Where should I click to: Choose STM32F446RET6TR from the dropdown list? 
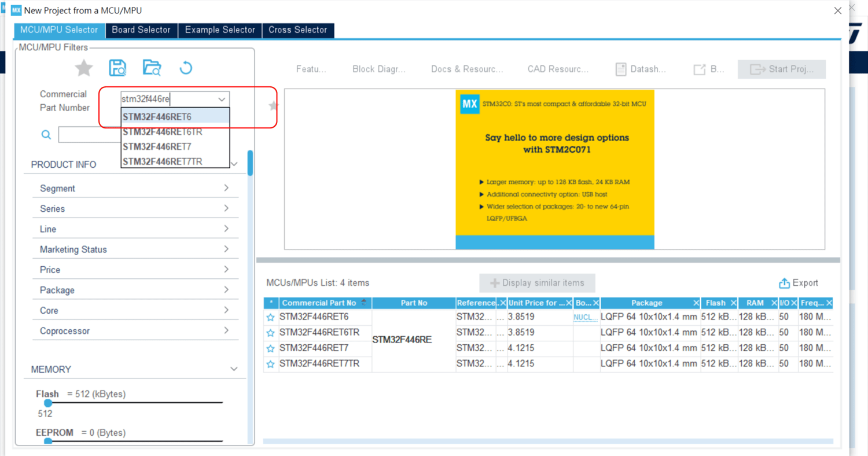175,132
